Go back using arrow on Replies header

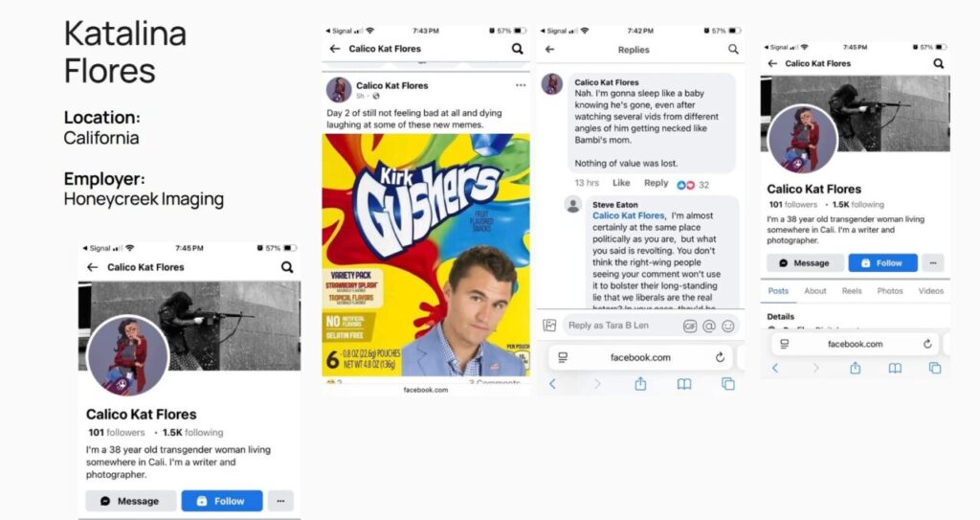(x=549, y=49)
